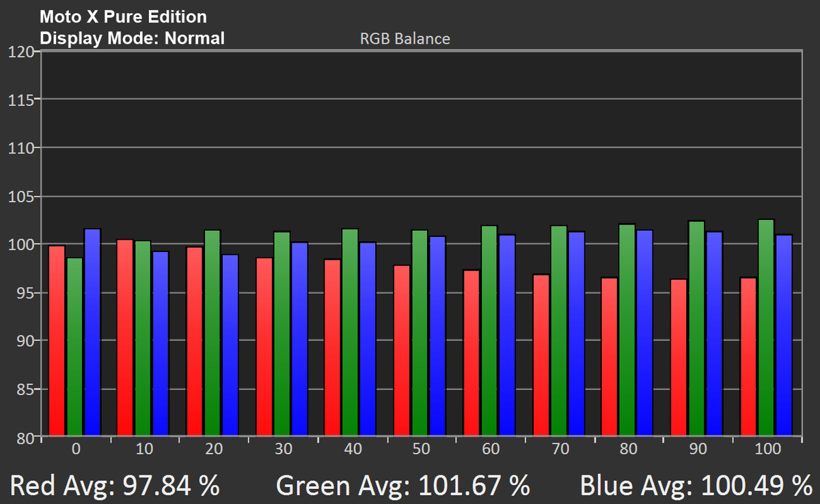This screenshot has width=820, height=504.
Task: Click the 120 y-axis label
Action: (21, 52)
